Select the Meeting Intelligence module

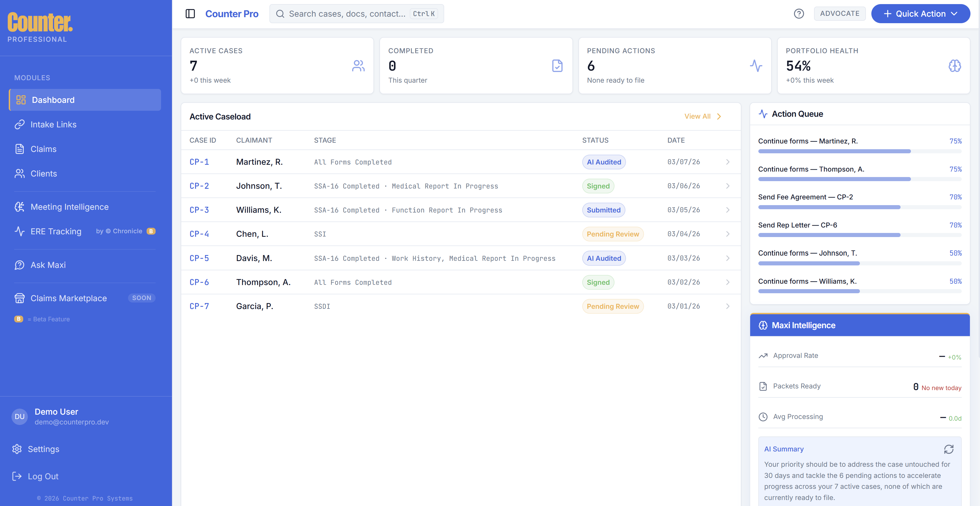coord(70,207)
